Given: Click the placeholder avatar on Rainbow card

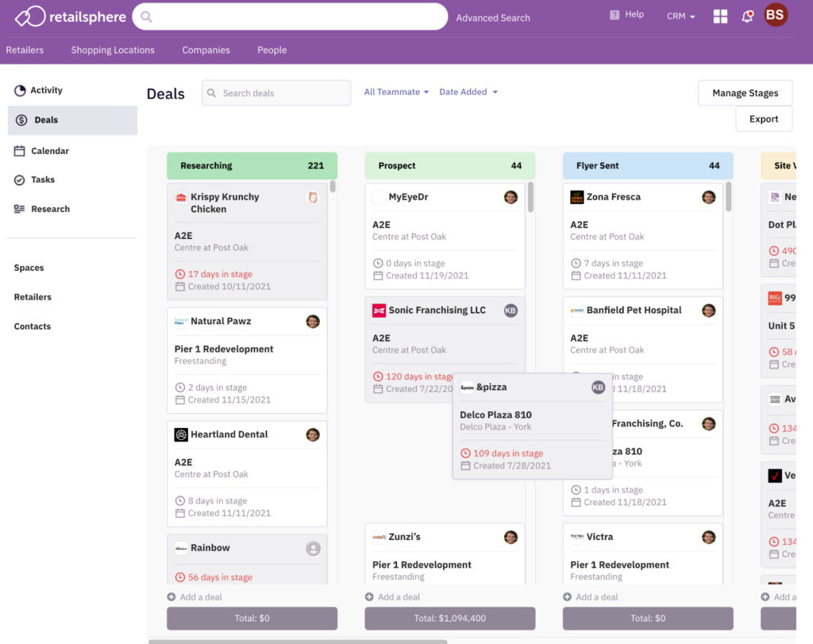Looking at the screenshot, I should [313, 548].
